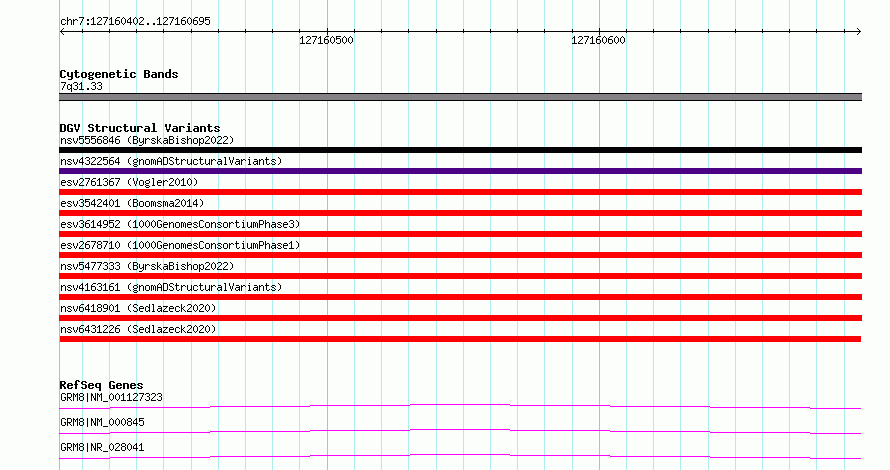Click the red bar under nsv4163161
Screen dimensions: 890x470
(x=460, y=297)
